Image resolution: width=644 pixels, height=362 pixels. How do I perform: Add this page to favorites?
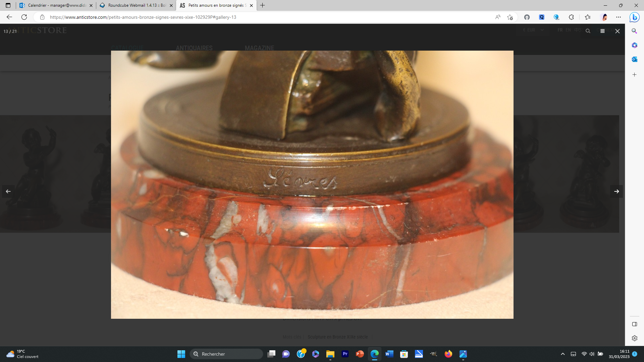(x=510, y=17)
